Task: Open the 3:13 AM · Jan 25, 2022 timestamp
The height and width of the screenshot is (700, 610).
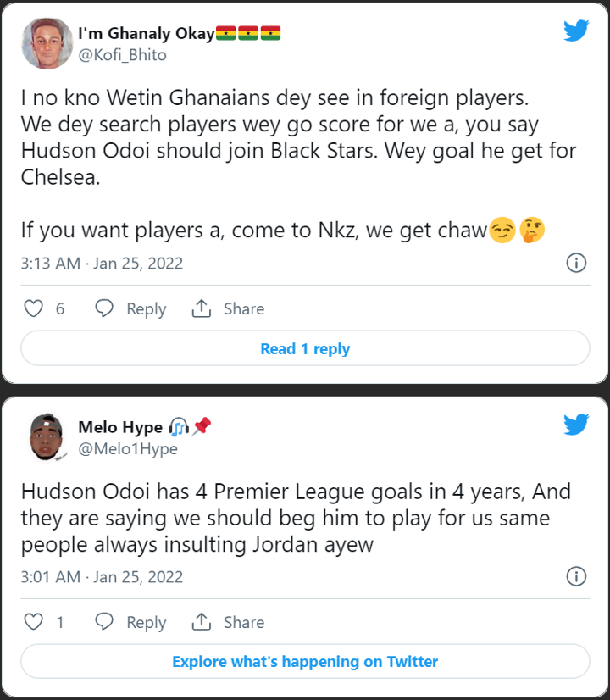Action: (x=102, y=263)
